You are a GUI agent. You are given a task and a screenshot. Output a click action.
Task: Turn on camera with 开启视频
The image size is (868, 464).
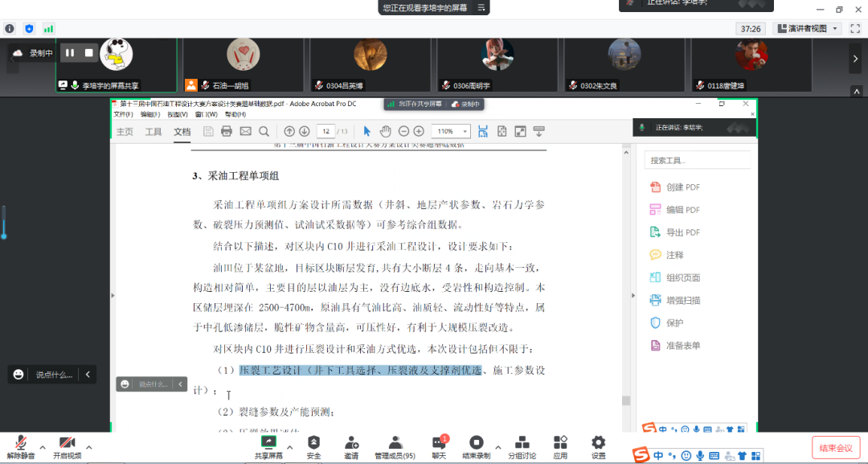pos(67,446)
